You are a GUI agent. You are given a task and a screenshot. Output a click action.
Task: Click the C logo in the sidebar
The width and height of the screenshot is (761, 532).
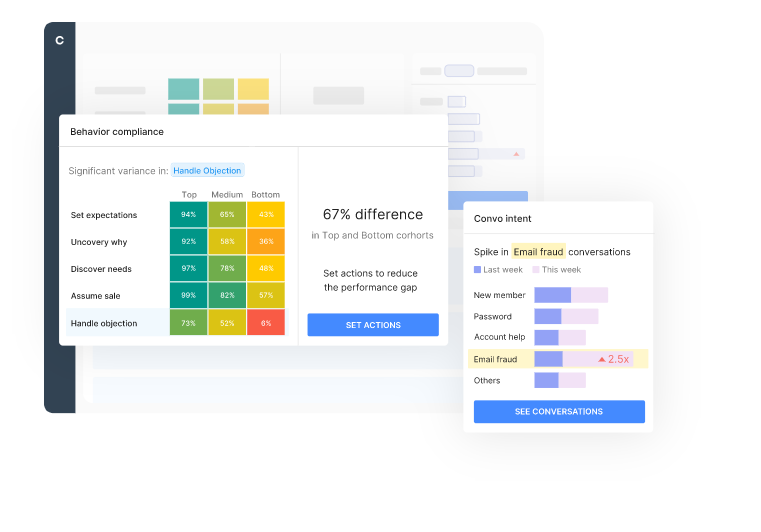tap(60, 40)
